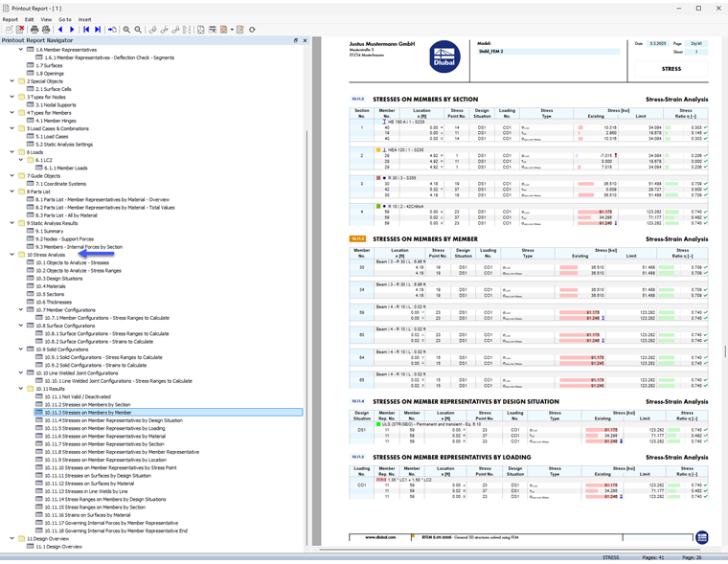Open the Edit menu
Image resolution: width=728 pixels, height=564 pixels.
[x=30, y=19]
